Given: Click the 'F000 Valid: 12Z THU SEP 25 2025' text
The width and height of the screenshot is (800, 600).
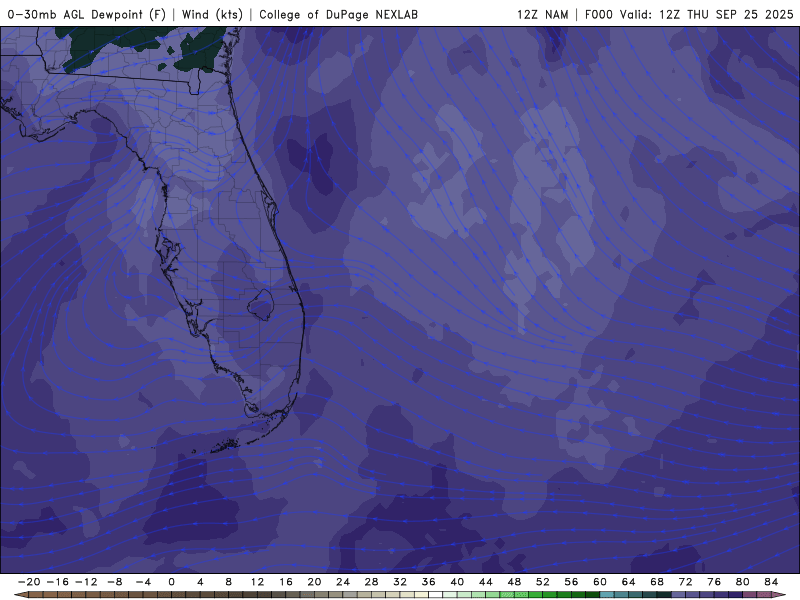Looking at the screenshot, I should 689,15.
